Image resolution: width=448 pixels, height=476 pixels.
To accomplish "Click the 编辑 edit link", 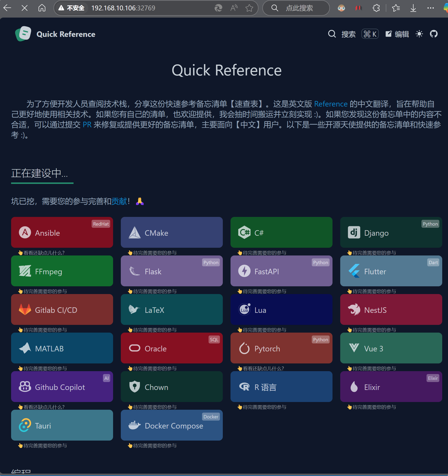I will click(397, 34).
